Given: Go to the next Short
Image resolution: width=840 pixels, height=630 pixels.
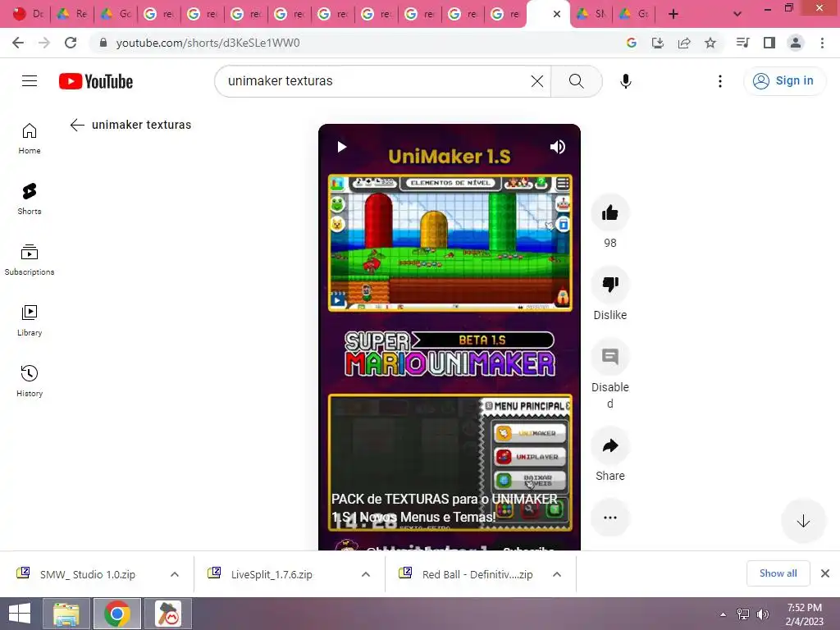Looking at the screenshot, I should 803,521.
